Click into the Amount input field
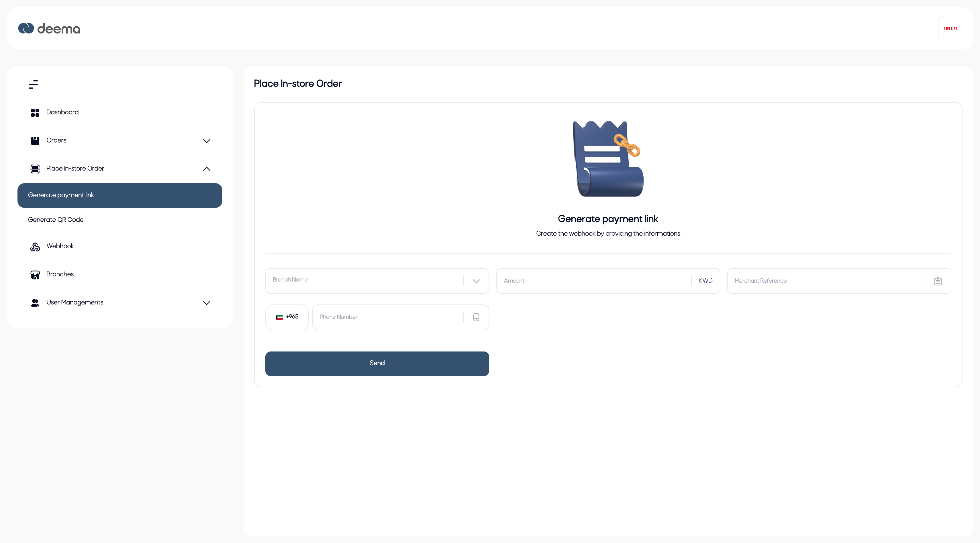 tap(593, 281)
